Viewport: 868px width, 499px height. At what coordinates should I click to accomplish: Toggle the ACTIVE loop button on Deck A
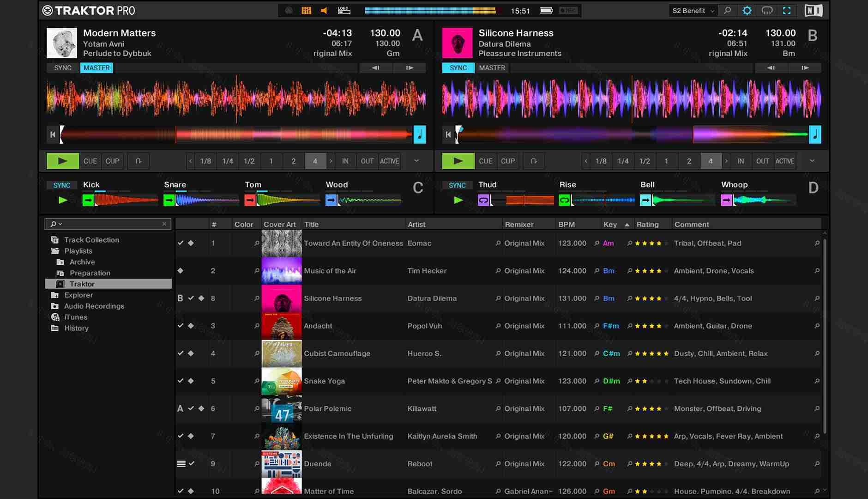tap(389, 161)
